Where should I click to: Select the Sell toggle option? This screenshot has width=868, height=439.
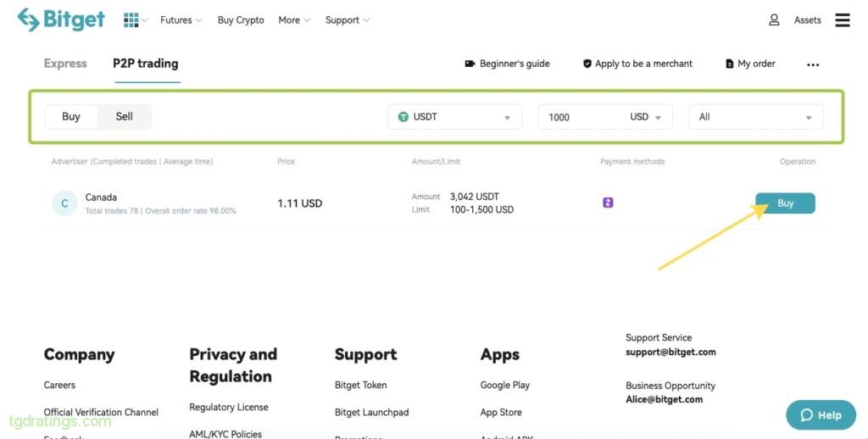124,116
